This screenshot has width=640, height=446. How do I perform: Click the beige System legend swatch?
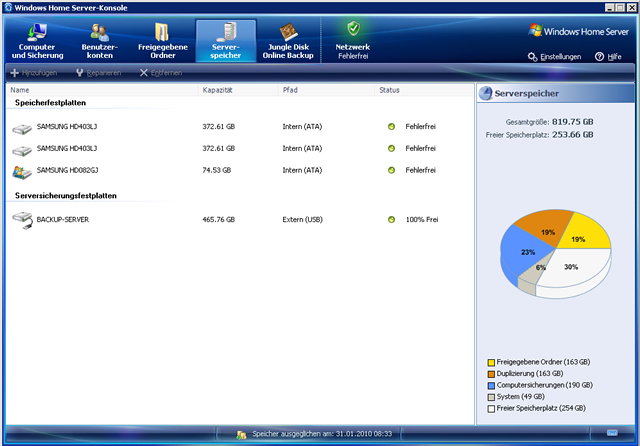[x=491, y=397]
